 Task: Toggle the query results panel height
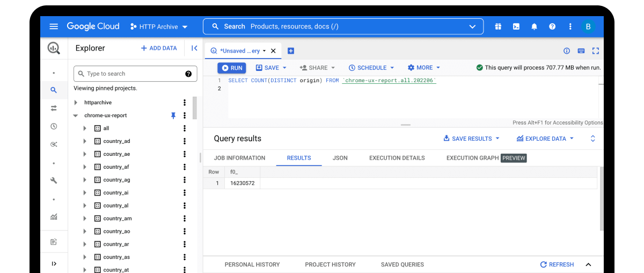click(x=593, y=139)
